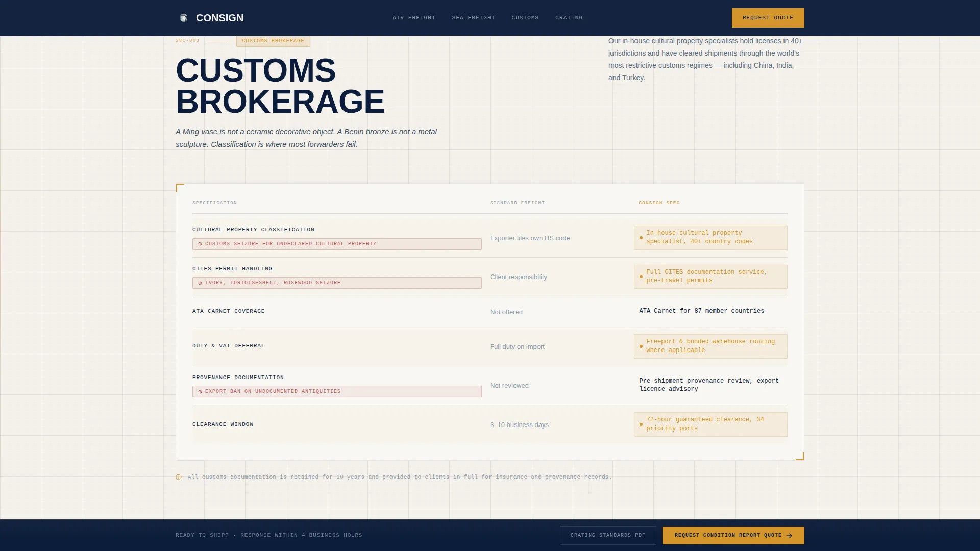The width and height of the screenshot is (980, 551).
Task: Click the 'Not reviewed' cell
Action: pyautogui.click(x=509, y=386)
